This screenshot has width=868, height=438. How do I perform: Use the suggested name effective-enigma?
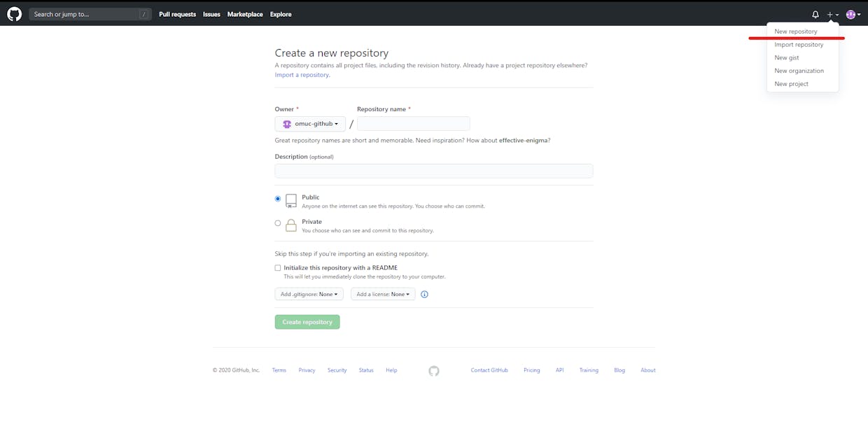(523, 141)
